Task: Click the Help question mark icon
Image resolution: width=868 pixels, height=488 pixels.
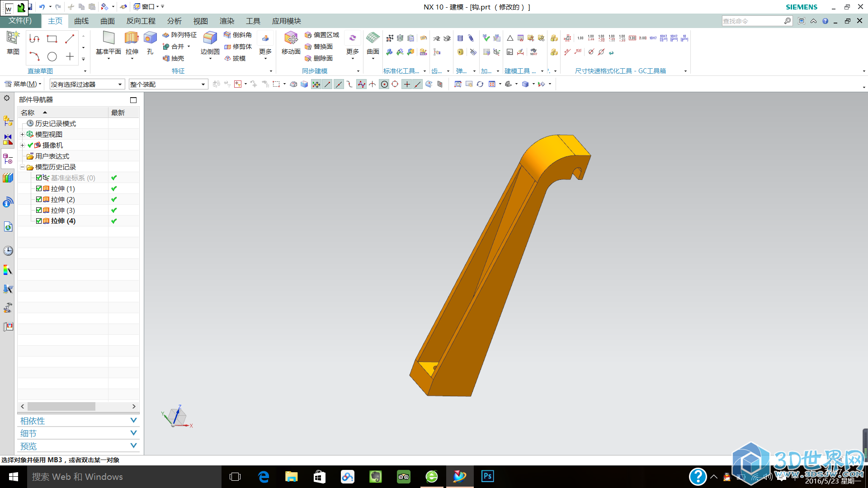Action: 825,21
